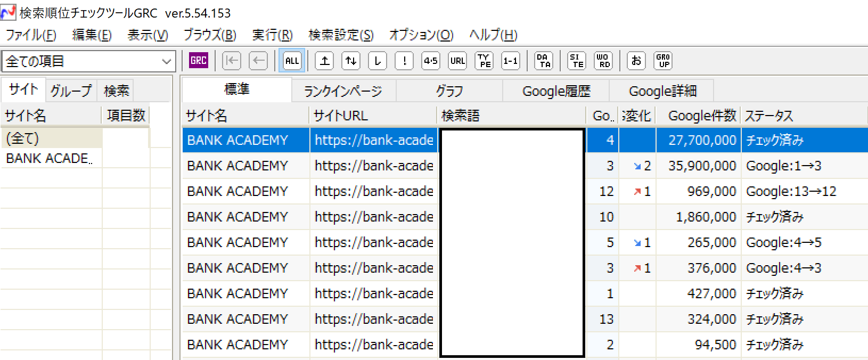Click the 427,000 Google count cell
Viewport: 868px width, 360px height.
[x=699, y=293]
